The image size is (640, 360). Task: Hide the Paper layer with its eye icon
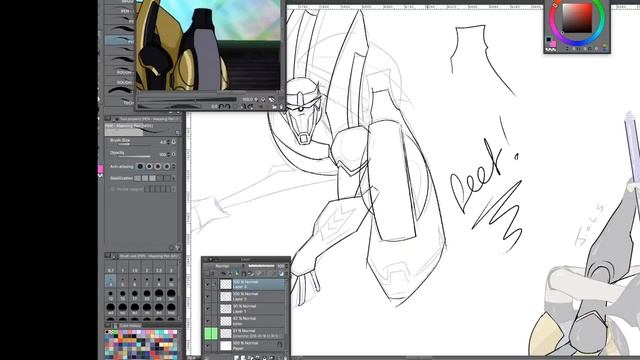(207, 346)
